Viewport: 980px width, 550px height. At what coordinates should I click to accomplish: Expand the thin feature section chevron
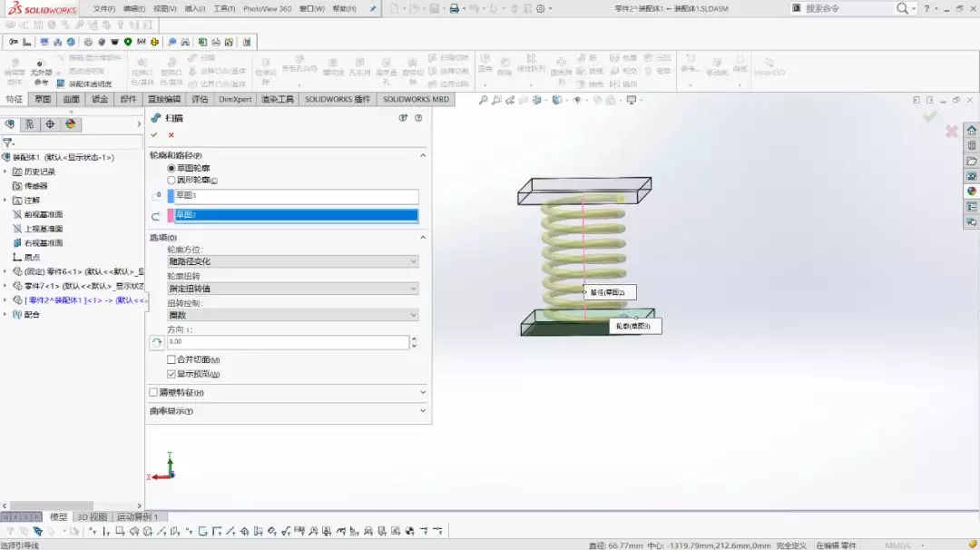pyautogui.click(x=423, y=392)
